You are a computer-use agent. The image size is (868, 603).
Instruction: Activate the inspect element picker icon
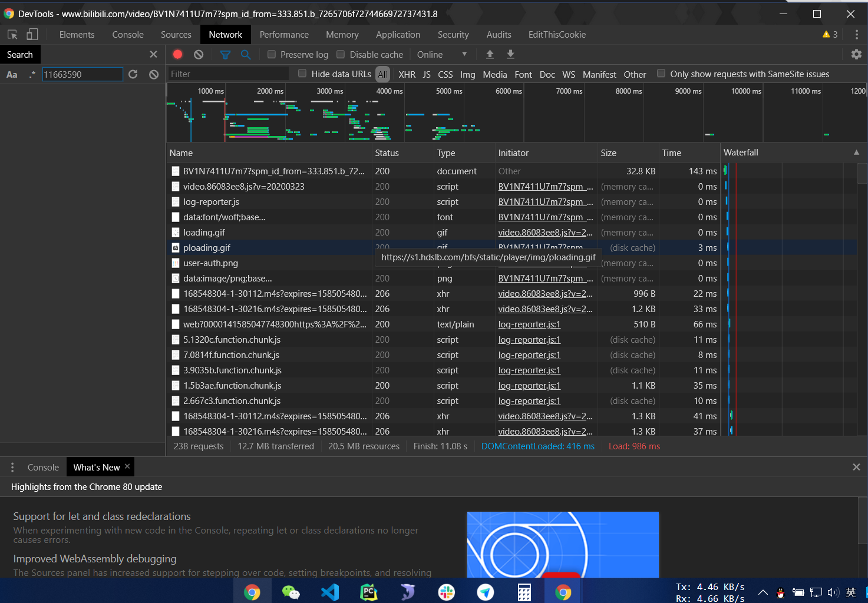pyautogui.click(x=12, y=35)
